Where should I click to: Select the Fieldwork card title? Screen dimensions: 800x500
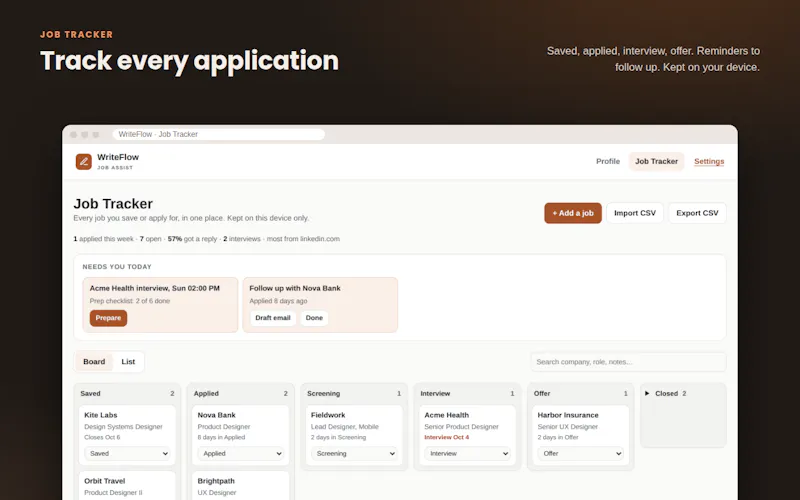[328, 415]
